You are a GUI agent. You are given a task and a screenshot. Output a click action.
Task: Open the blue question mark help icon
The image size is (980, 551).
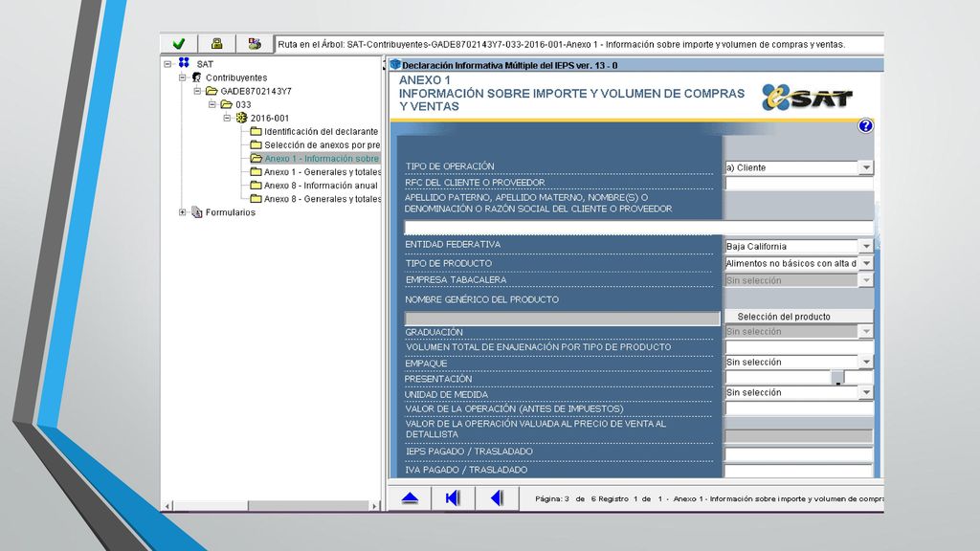865,126
